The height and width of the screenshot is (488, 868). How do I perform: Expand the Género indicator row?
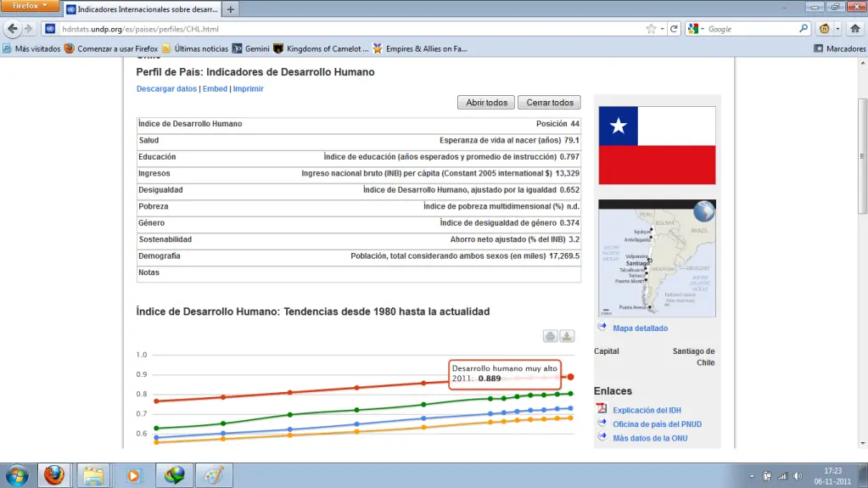point(359,223)
